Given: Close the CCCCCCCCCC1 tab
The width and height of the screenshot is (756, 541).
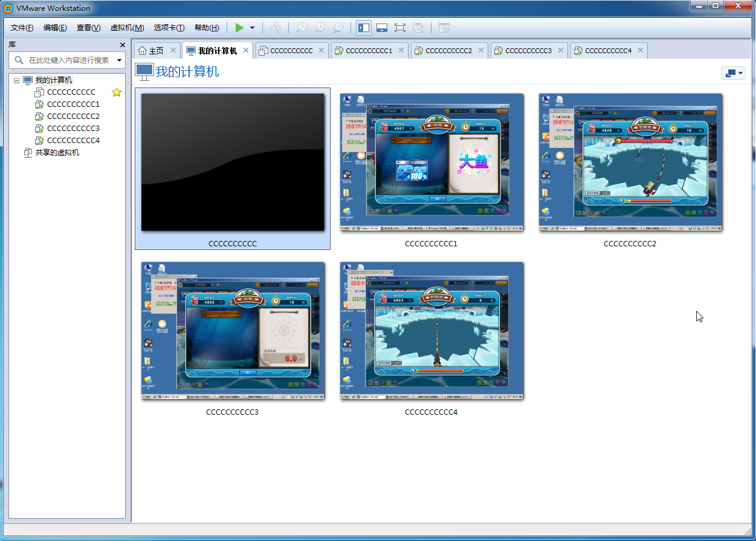Looking at the screenshot, I should [401, 50].
